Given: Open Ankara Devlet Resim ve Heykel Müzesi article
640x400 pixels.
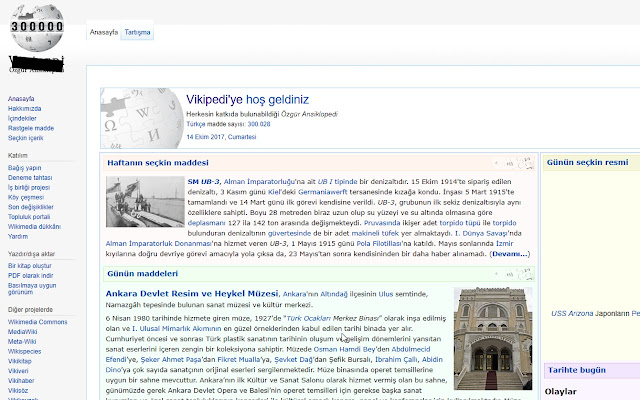Looking at the screenshot, I should tap(192, 293).
